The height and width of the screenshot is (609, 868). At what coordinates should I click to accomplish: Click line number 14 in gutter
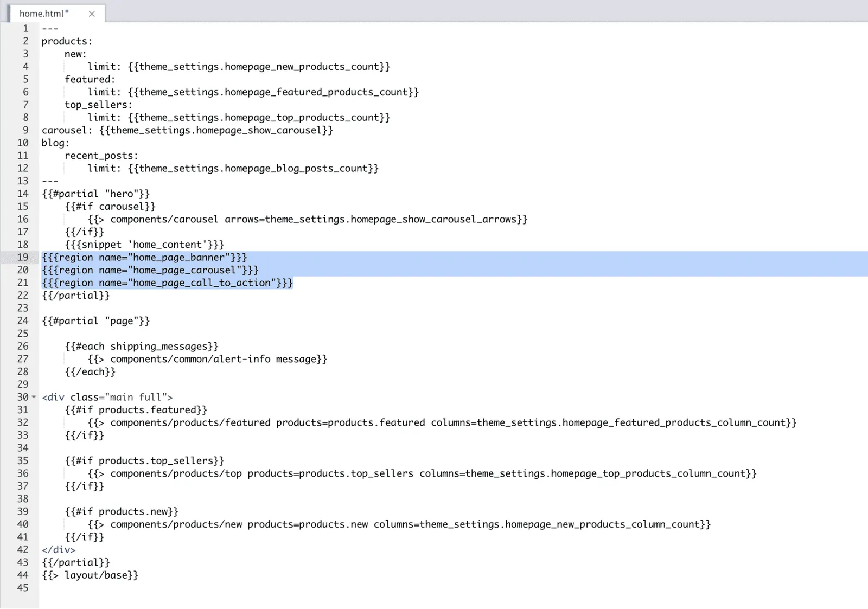tap(22, 194)
